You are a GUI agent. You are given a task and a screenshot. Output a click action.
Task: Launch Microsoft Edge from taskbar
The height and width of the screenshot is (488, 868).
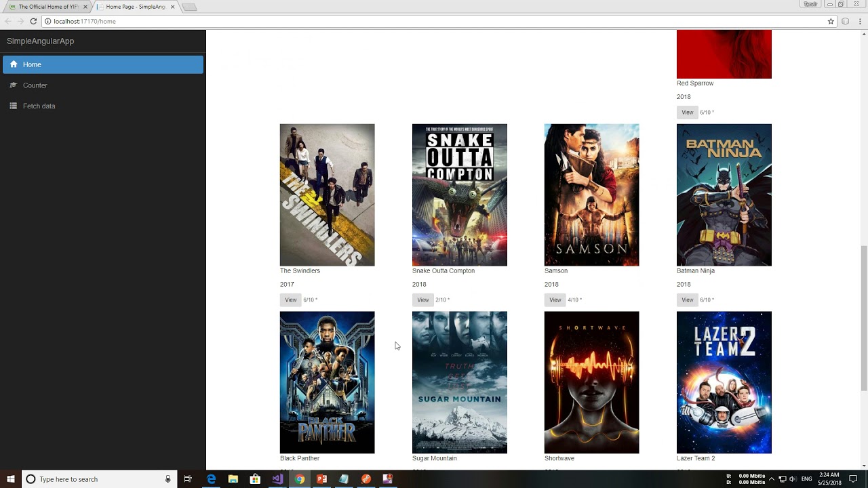click(x=211, y=479)
